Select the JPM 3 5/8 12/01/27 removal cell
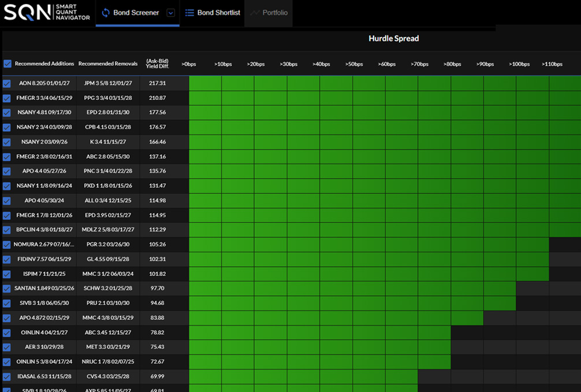The height and width of the screenshot is (392, 581). [108, 83]
